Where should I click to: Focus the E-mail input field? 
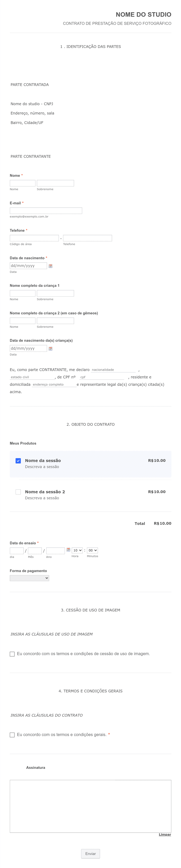(x=46, y=211)
